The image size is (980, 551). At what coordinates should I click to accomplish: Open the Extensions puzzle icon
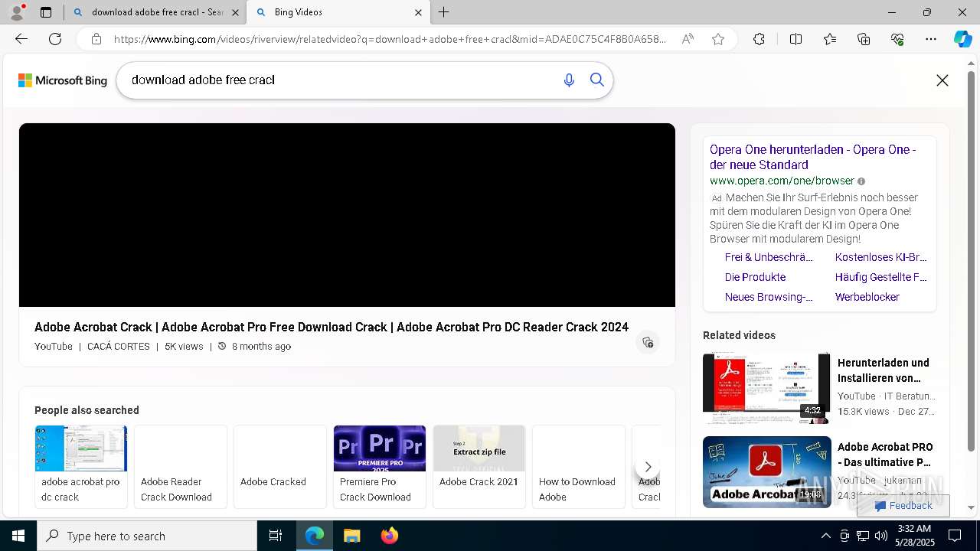coord(759,39)
